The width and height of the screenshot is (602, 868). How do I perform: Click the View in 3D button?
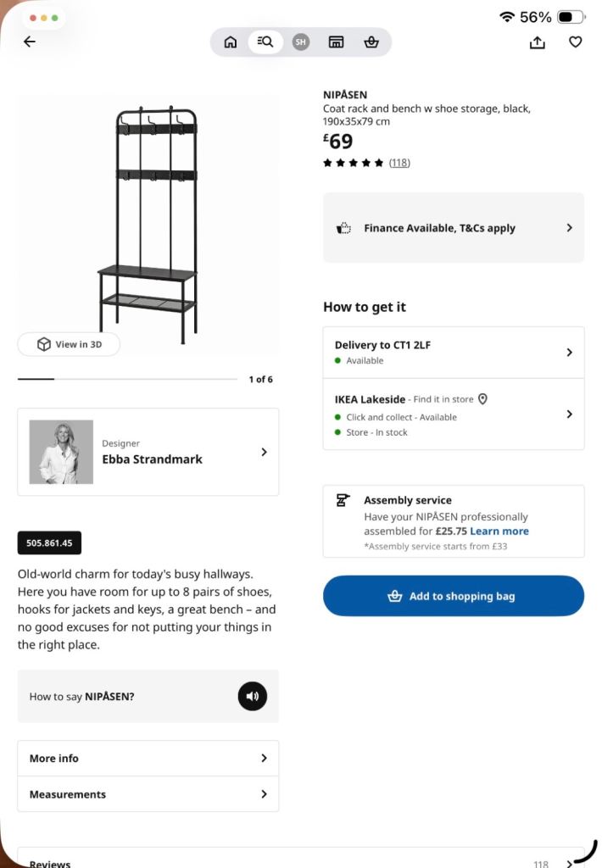[x=69, y=344]
